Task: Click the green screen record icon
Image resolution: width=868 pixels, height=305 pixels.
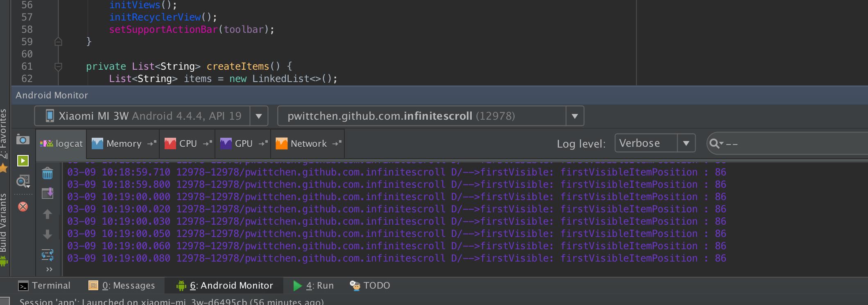Action: click(23, 161)
